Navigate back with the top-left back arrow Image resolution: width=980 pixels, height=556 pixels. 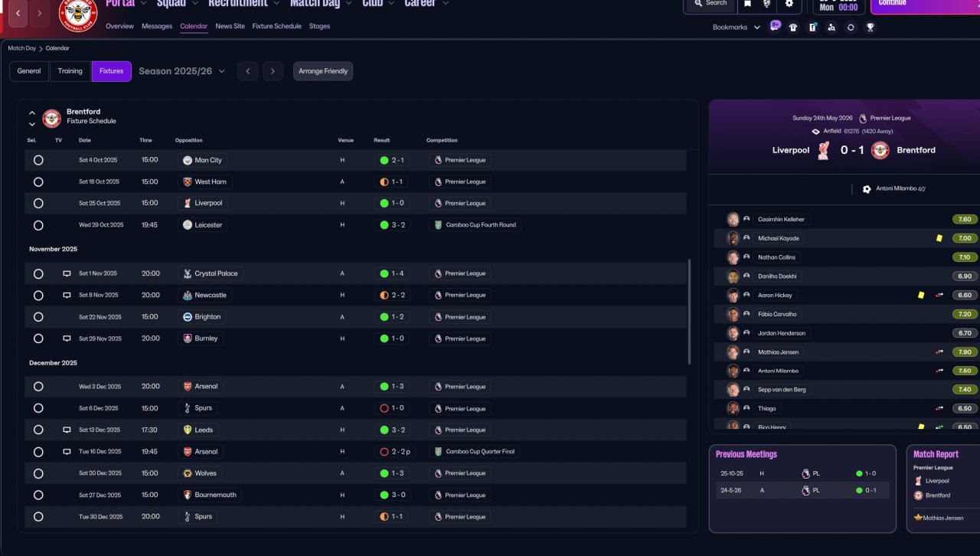(18, 12)
